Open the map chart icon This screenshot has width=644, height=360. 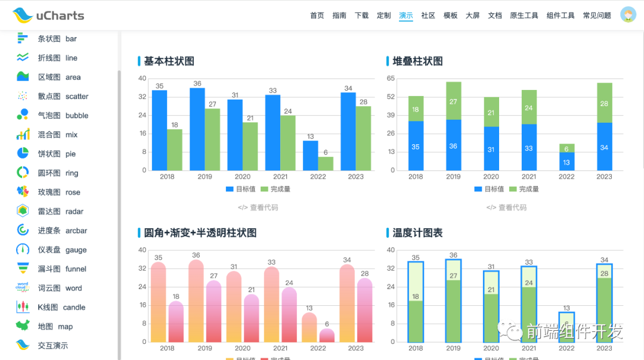pos(23,326)
